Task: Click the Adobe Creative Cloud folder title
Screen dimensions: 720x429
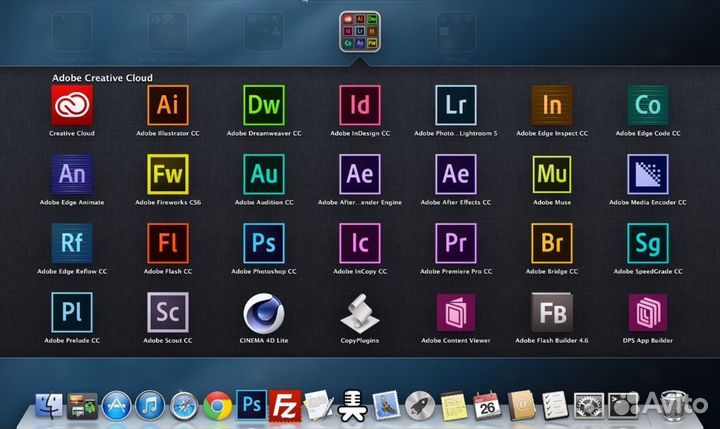Action: (x=102, y=78)
